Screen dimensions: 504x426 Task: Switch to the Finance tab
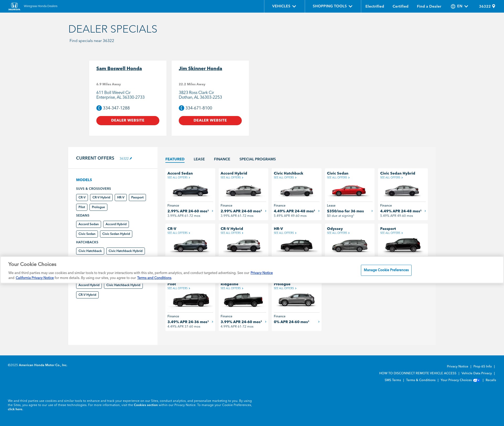pyautogui.click(x=222, y=159)
